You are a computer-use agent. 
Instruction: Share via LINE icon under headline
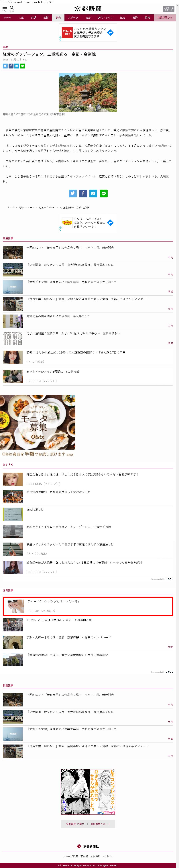22,66
